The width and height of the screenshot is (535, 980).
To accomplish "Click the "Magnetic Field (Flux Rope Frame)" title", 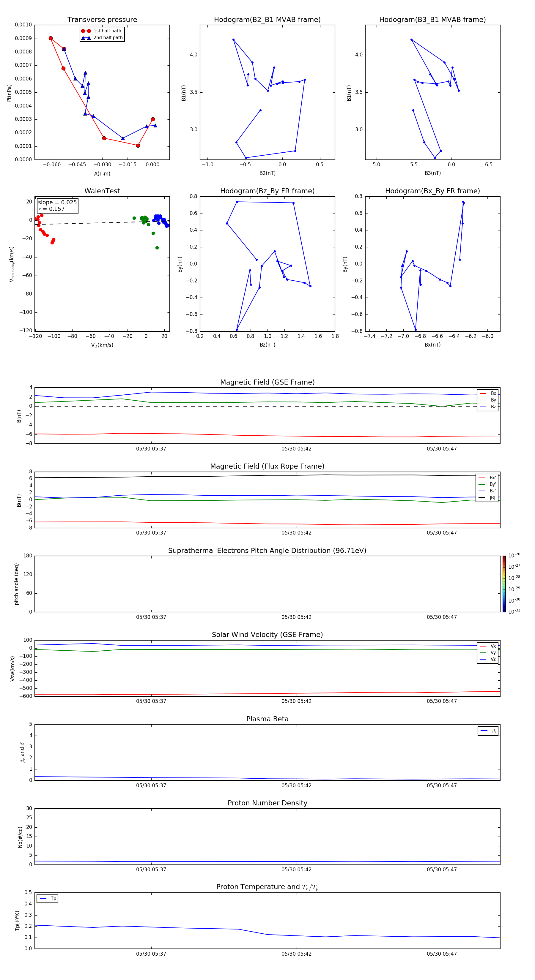I will [267, 467].
